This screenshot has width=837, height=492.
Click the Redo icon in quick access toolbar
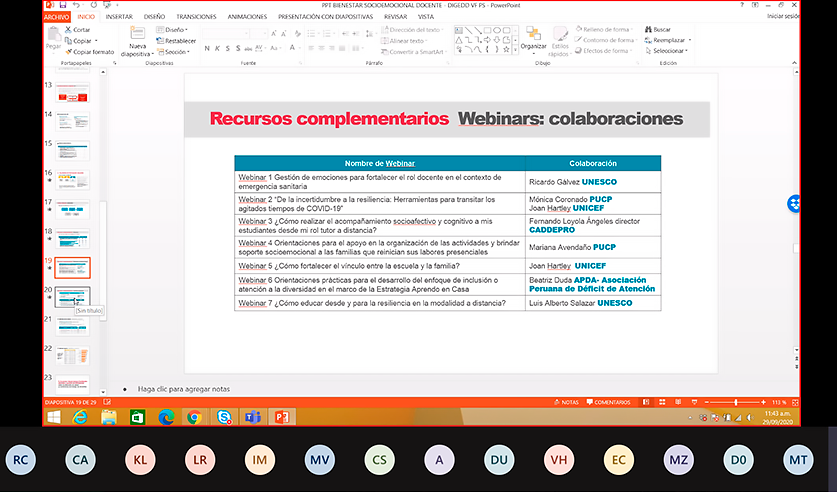[x=93, y=5]
